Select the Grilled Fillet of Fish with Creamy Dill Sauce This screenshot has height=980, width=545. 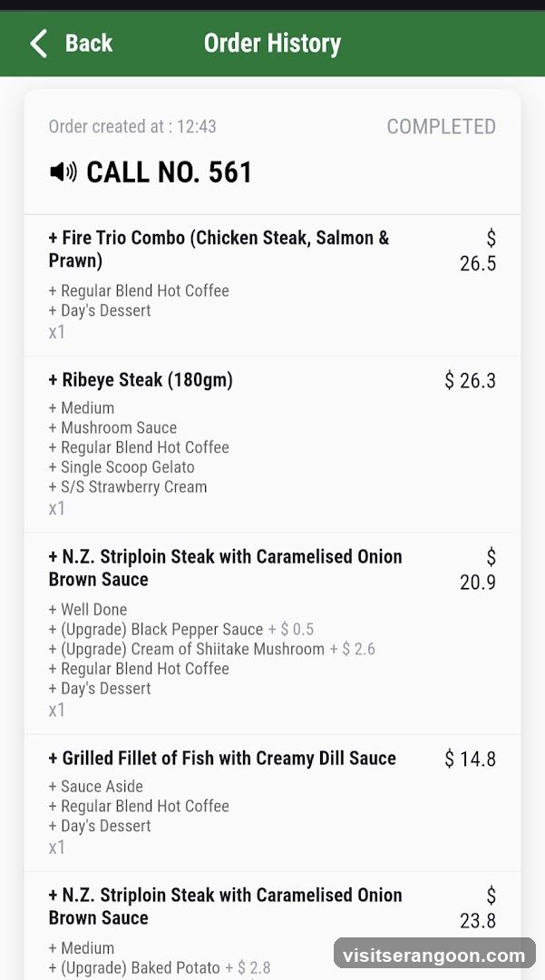click(x=272, y=803)
